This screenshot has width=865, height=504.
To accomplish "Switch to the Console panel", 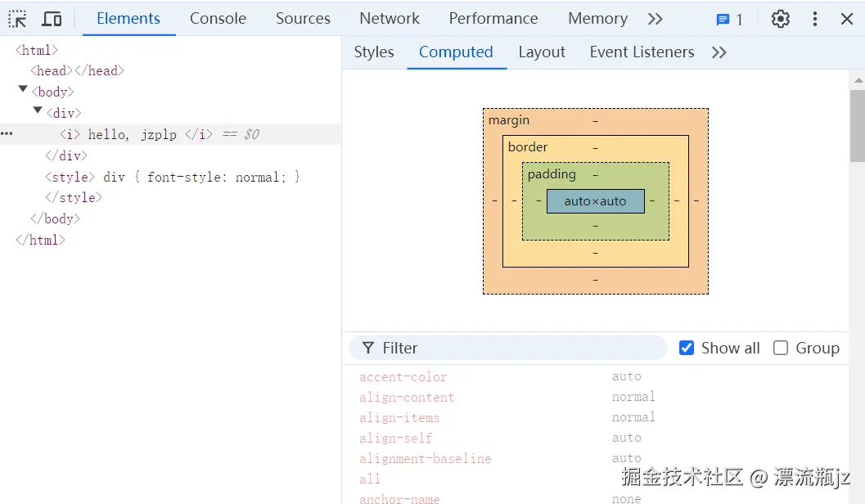I will [x=218, y=18].
